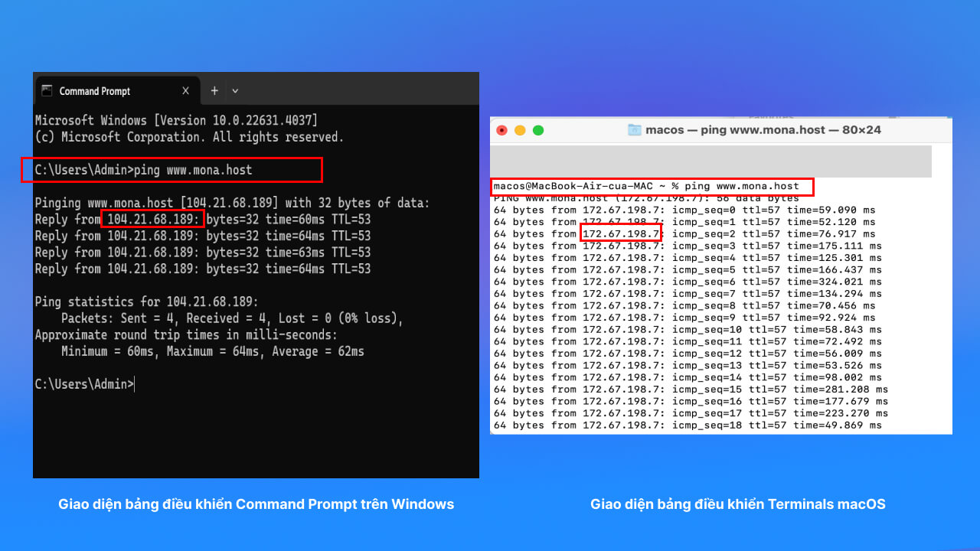
Task: Click the 'Pinging www.mona.host [104.21.68.189]' line
Action: pos(233,203)
